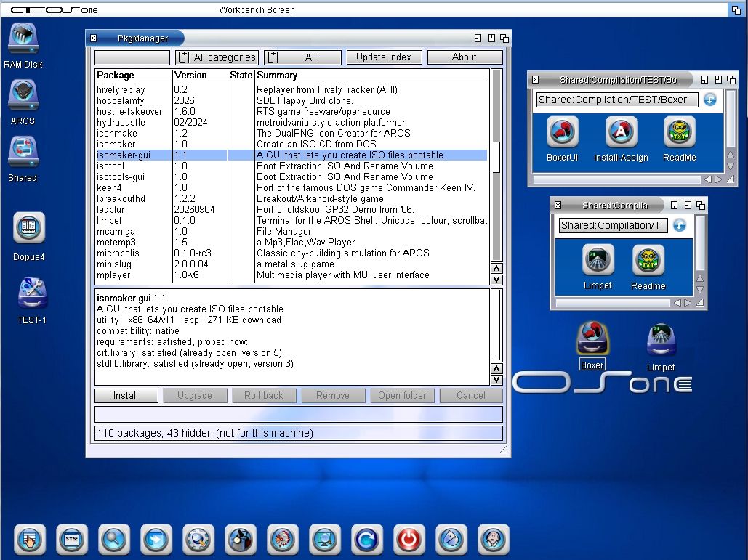Screen dimensions: 748x560
Task: Open the All state filter cycle
Action: [x=302, y=57]
